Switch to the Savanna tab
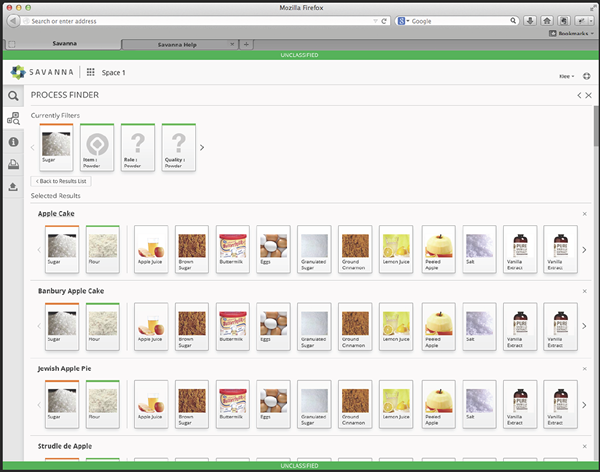This screenshot has height=472, width=600. [x=64, y=44]
